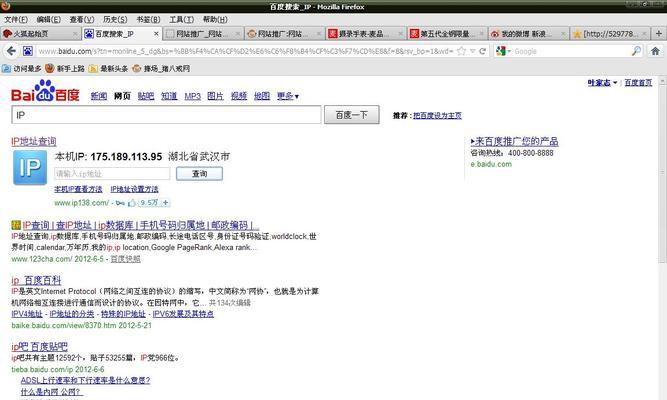The width and height of the screenshot is (667, 400).
Task: Click the thumbs-up icon near 9.5万
Action: pyautogui.click(x=132, y=203)
